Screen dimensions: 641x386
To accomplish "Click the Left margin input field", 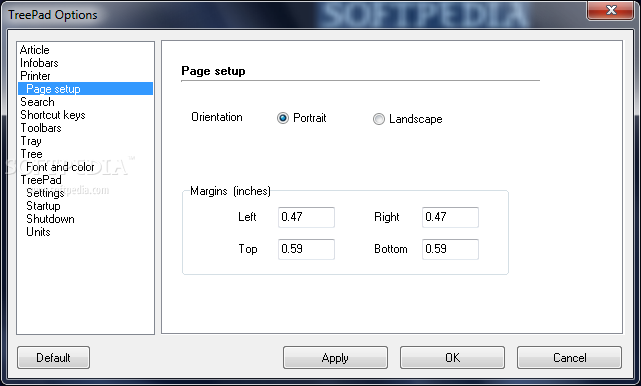I will click(x=306, y=217).
